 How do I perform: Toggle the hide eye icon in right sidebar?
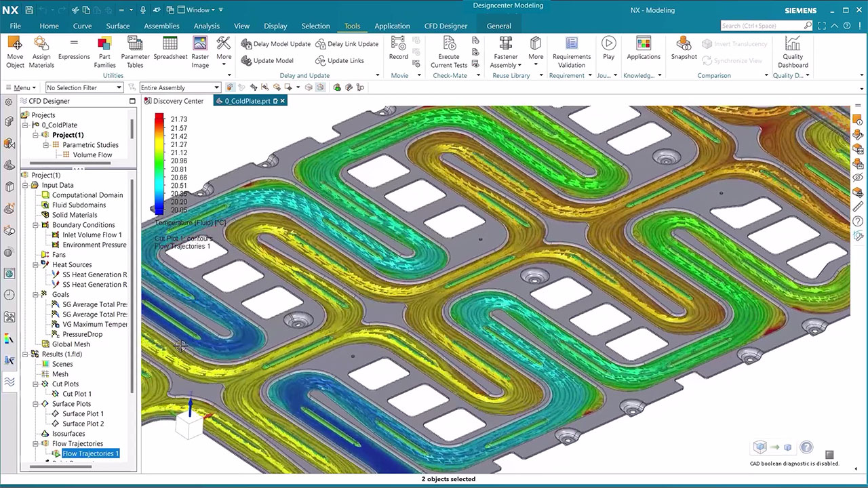tap(859, 178)
